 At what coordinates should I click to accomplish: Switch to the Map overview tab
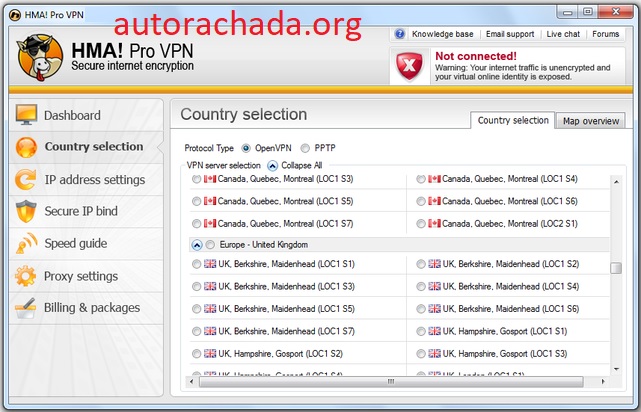(x=591, y=121)
